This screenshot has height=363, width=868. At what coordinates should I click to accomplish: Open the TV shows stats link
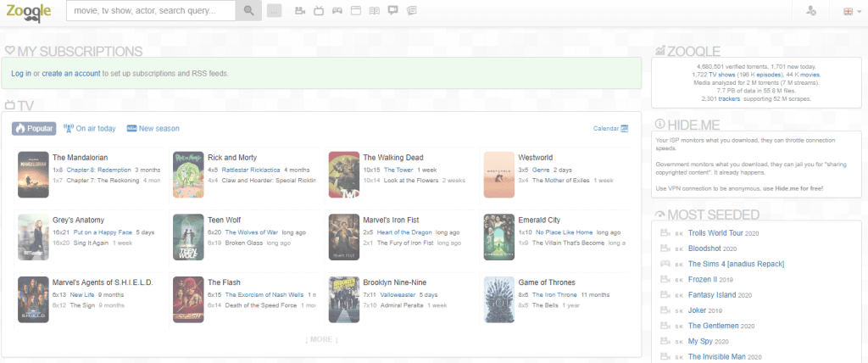pyautogui.click(x=721, y=75)
